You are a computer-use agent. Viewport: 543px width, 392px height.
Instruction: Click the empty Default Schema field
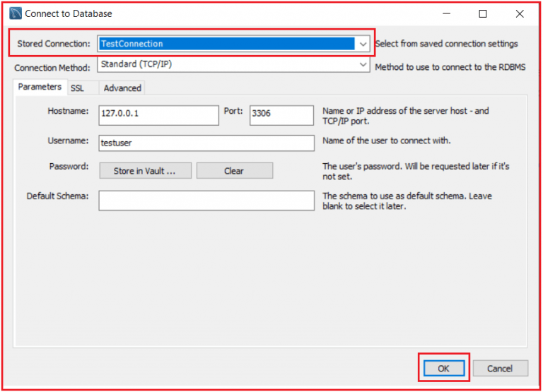pyautogui.click(x=206, y=201)
